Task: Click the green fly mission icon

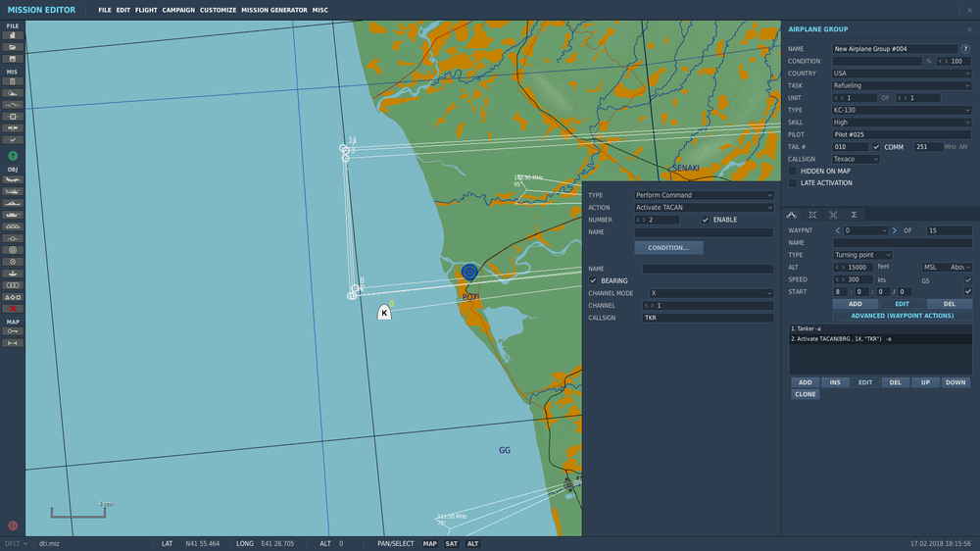Action: click(x=13, y=156)
